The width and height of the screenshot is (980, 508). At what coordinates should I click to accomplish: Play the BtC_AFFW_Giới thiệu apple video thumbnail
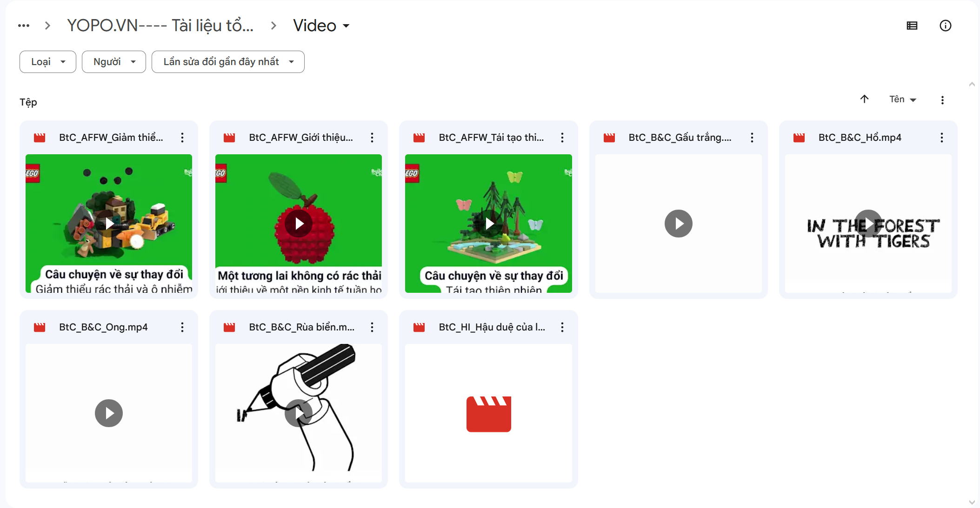pyautogui.click(x=299, y=224)
